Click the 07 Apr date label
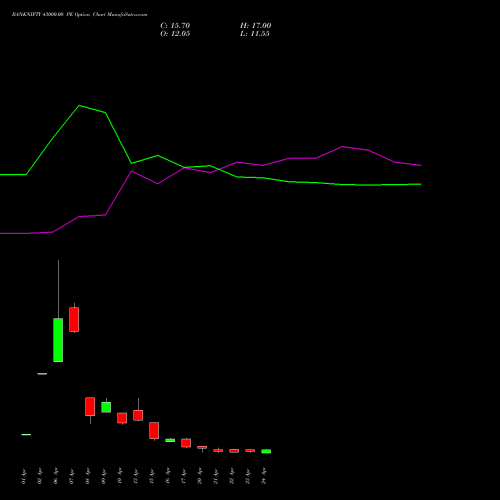500x500 pixels. 71,476
